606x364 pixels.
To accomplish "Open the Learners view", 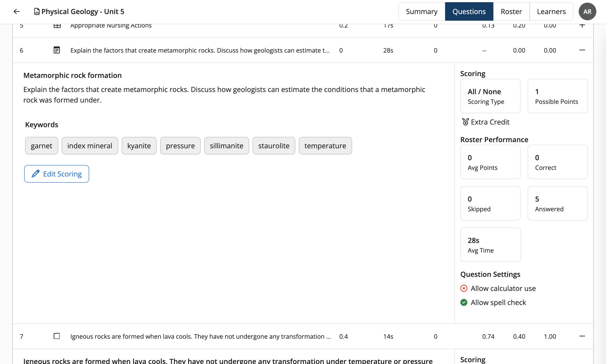I will tap(551, 11).
